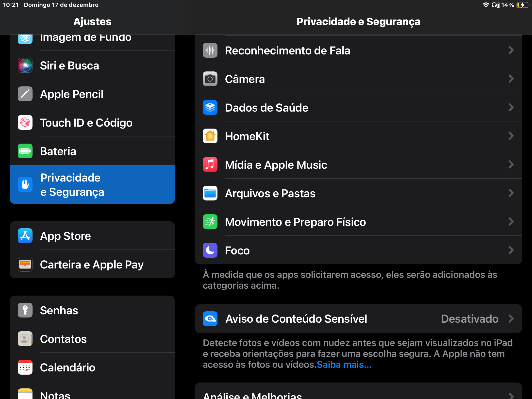Image resolution: width=532 pixels, height=399 pixels.
Task: Tap the Câmera icon
Action: point(210,79)
